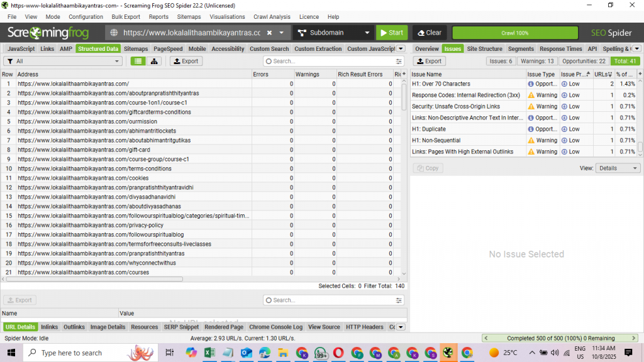644x362 pixels.
Task: Clear the URL field with the X icon
Action: [269, 33]
